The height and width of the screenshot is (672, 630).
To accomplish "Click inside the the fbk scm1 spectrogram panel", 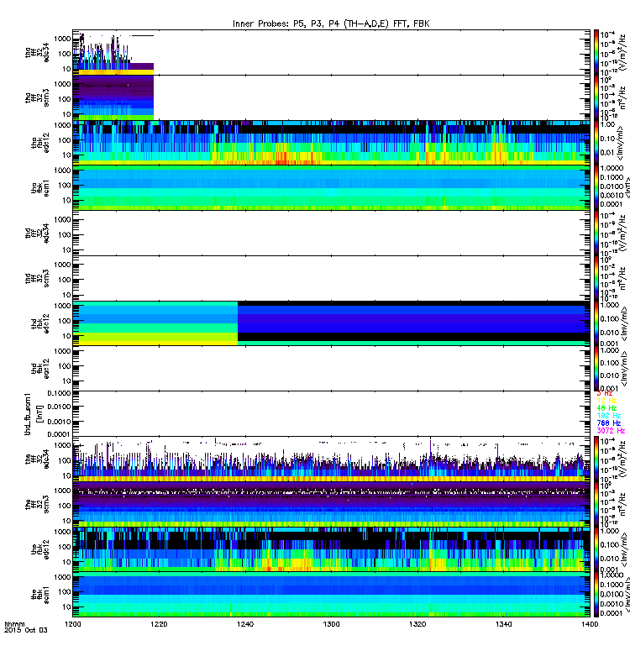I will pyautogui.click(x=331, y=595).
